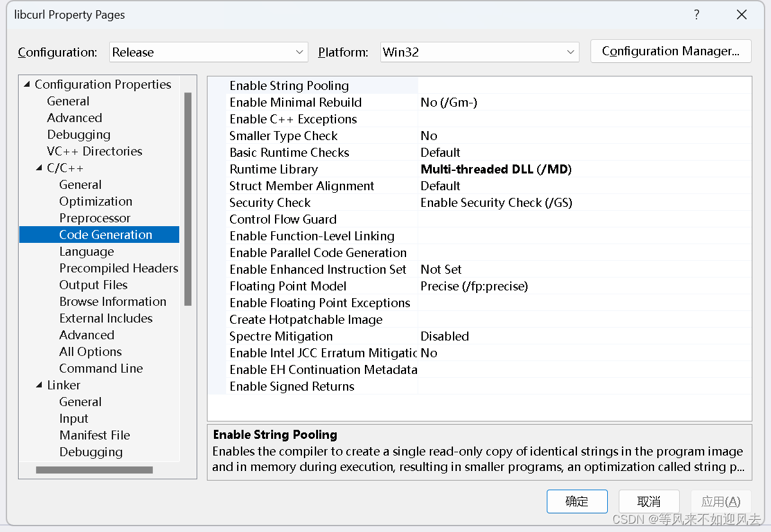Open the All Options page
The height and width of the screenshot is (532, 771).
coord(91,351)
